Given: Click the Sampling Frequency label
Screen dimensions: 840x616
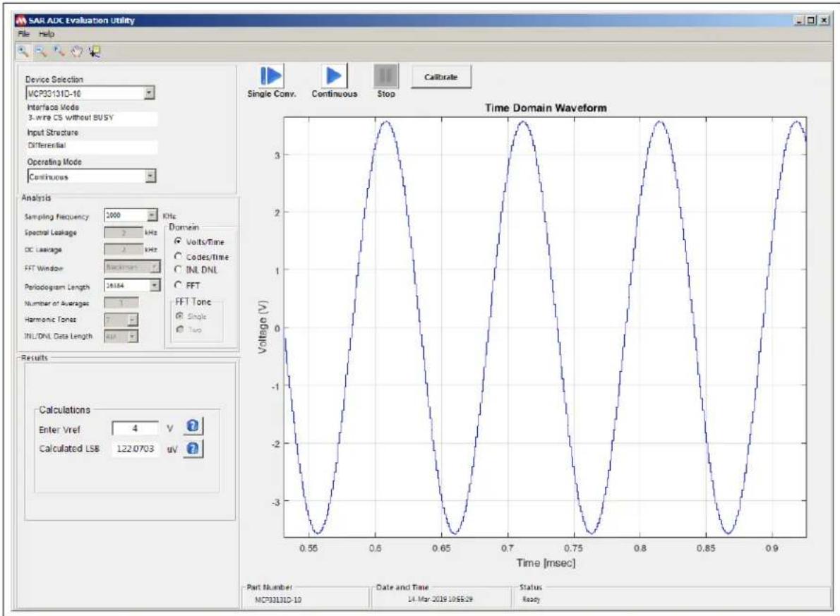Looking at the screenshot, I should click(56, 217).
